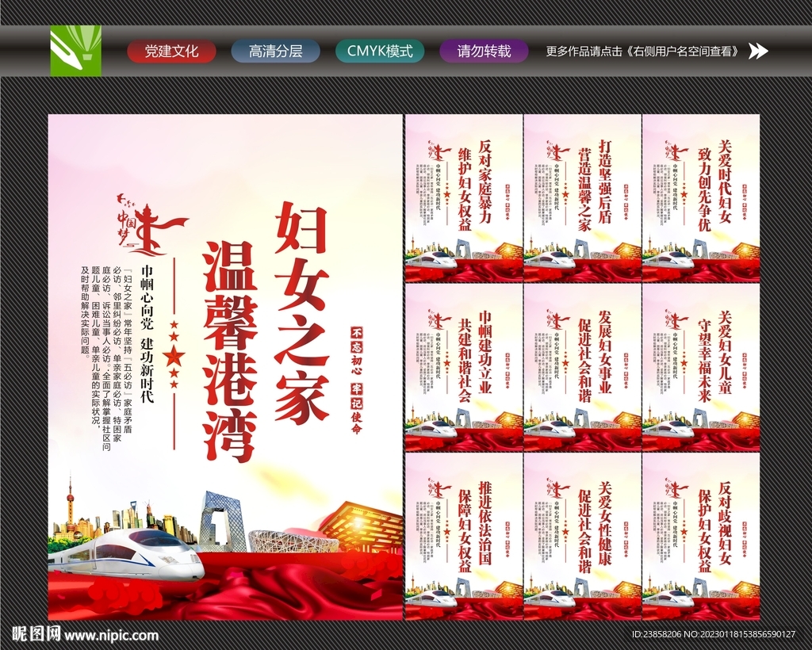Click the ID:23858206 text at bottom right
Image resolution: width=812 pixels, height=650 pixels.
click(x=658, y=634)
